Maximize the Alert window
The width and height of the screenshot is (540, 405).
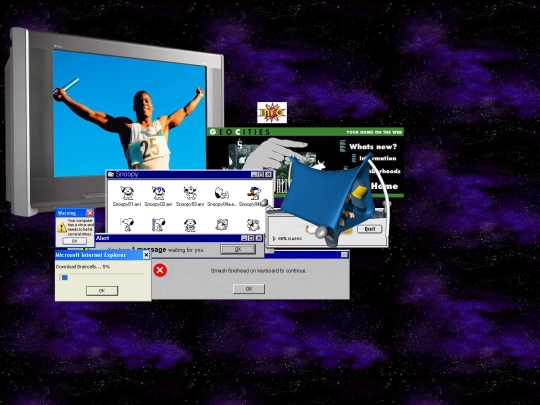pos(251,238)
